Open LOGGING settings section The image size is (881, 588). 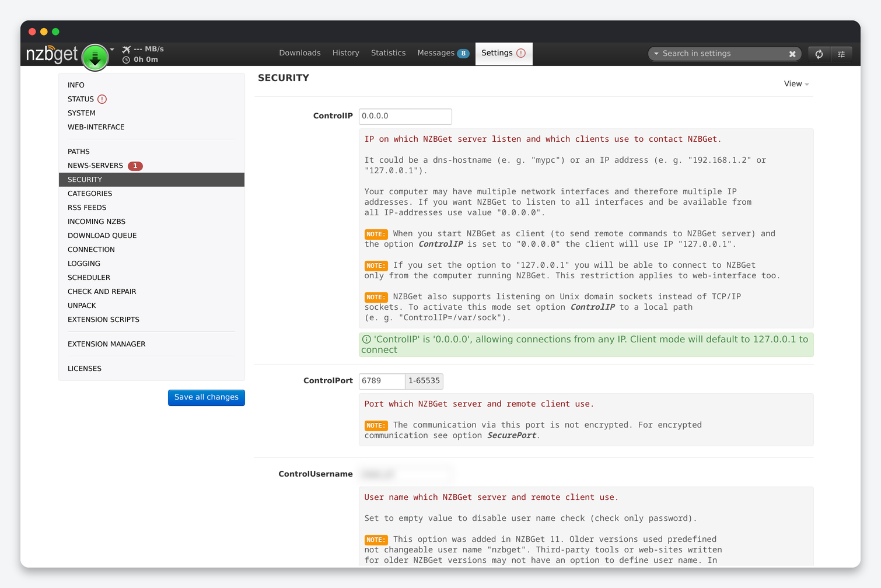tap(152, 264)
